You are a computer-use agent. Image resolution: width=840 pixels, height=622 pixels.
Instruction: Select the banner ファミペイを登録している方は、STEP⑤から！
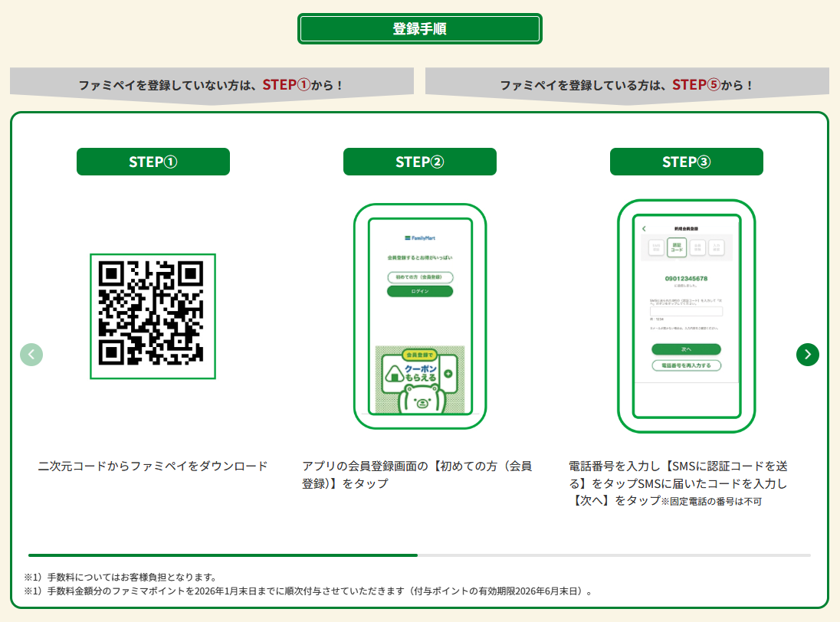(x=627, y=85)
